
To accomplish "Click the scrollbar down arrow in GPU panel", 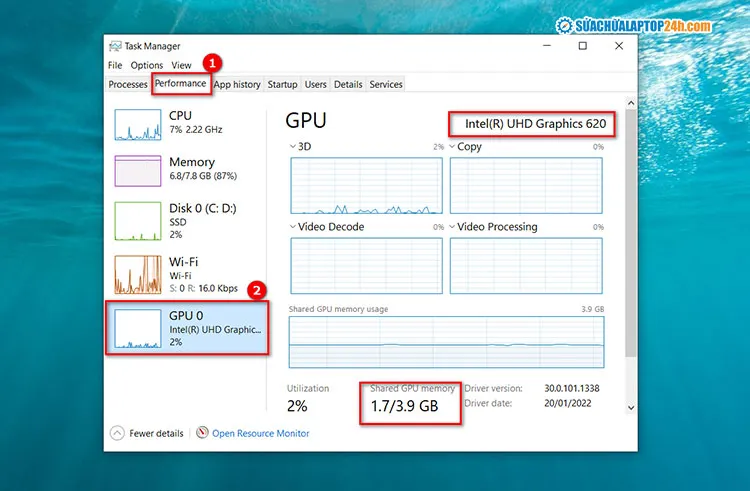I will click(x=630, y=407).
